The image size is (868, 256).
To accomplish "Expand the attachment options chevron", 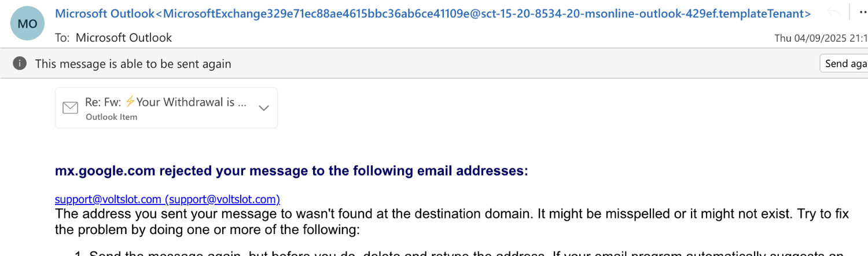I will (x=264, y=108).
